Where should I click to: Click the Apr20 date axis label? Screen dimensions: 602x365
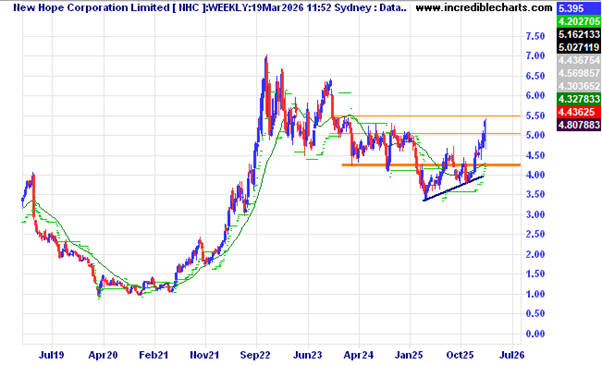pyautogui.click(x=103, y=355)
